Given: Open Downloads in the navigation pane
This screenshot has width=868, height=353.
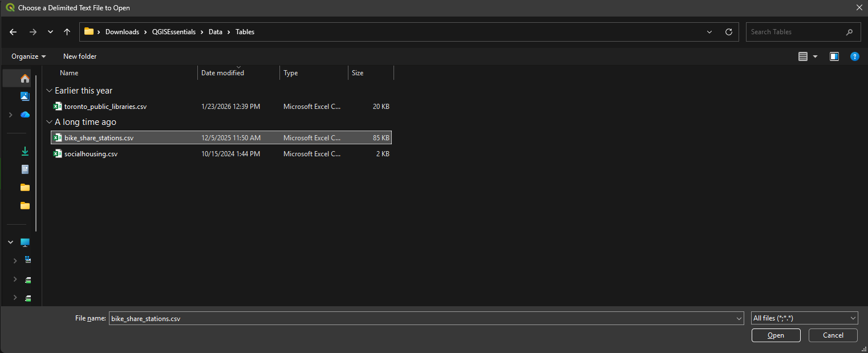Looking at the screenshot, I should coord(25,151).
